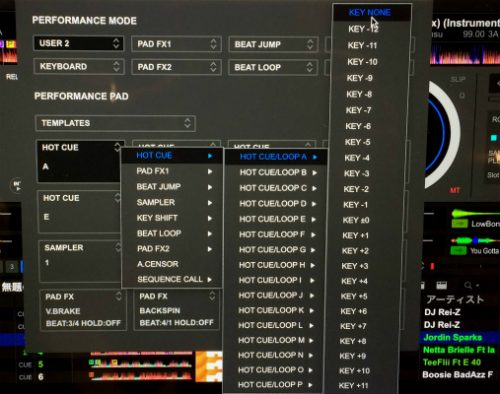500x394 pixels.
Task: Open the USER 2 mode dropdown
Action: point(79,43)
